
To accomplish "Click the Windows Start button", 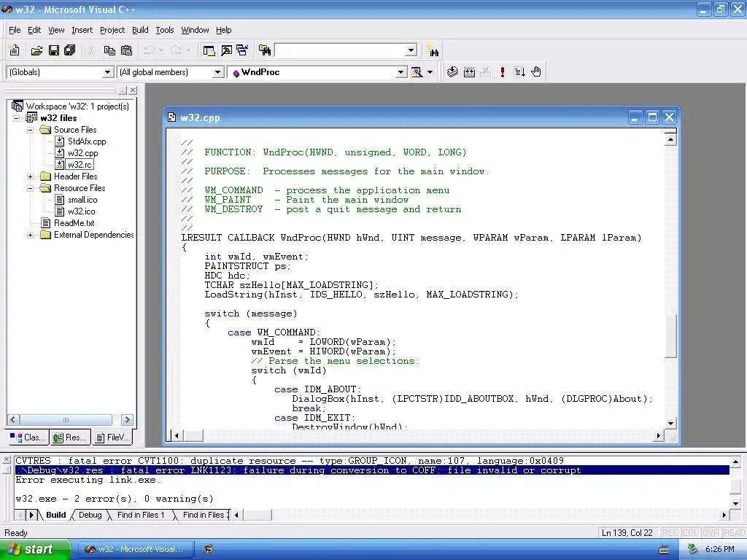I will click(35, 549).
